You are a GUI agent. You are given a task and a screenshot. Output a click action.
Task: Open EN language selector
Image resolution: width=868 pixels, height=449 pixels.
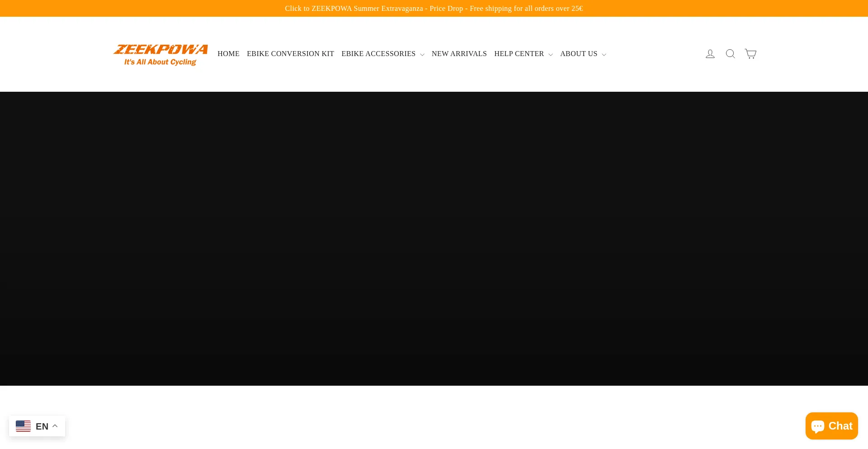(37, 426)
